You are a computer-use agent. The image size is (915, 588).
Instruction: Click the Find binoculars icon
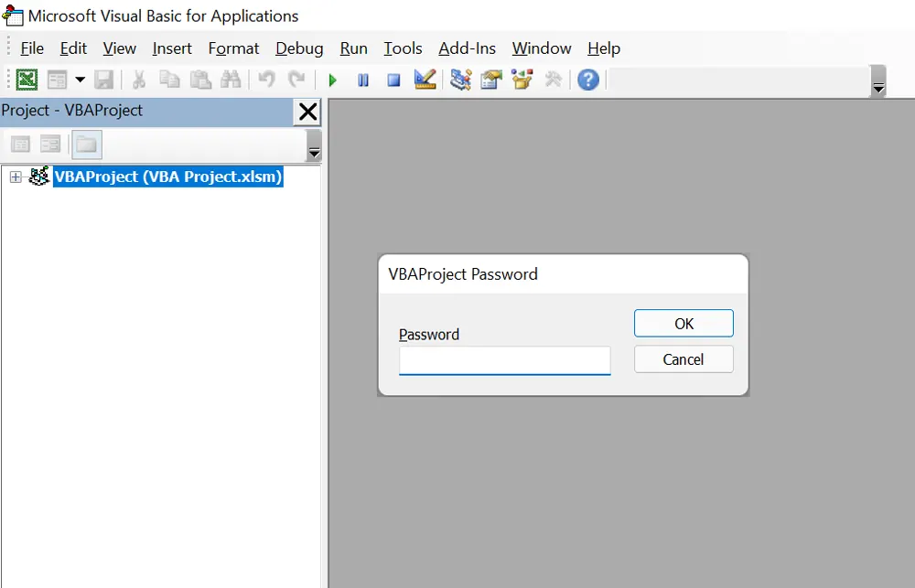[x=231, y=80]
